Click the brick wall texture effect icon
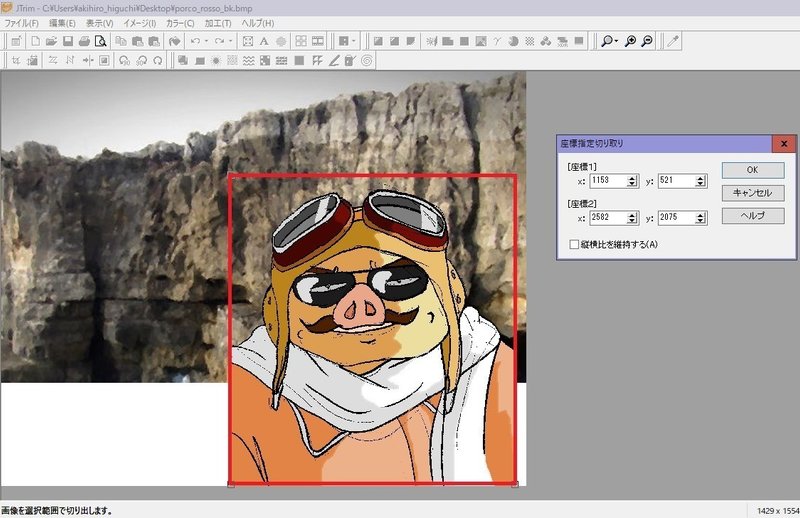This screenshot has width=800, height=518. point(281,61)
